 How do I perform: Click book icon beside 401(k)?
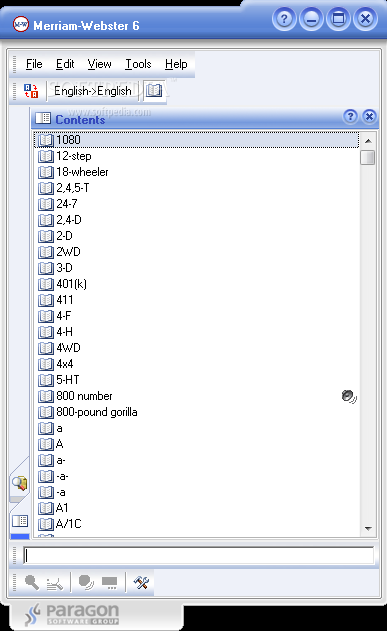click(x=46, y=284)
